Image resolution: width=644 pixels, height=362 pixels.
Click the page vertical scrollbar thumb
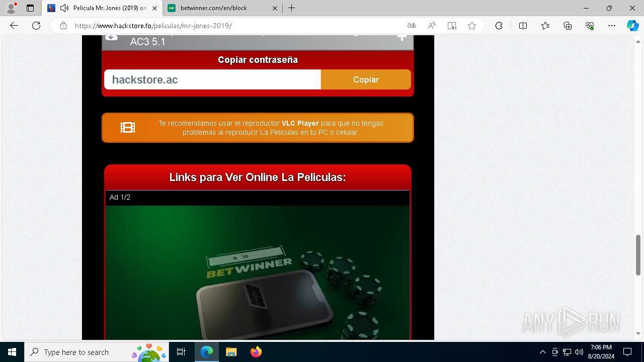coord(638,255)
